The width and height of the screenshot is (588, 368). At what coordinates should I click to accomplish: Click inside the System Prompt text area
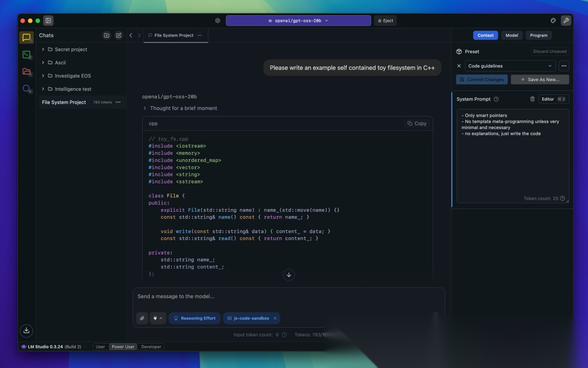click(x=513, y=156)
